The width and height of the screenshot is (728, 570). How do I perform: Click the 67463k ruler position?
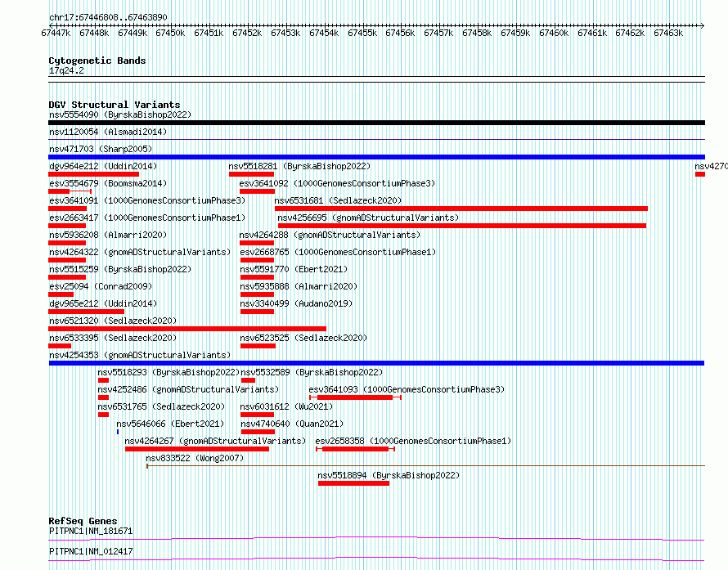point(668,33)
